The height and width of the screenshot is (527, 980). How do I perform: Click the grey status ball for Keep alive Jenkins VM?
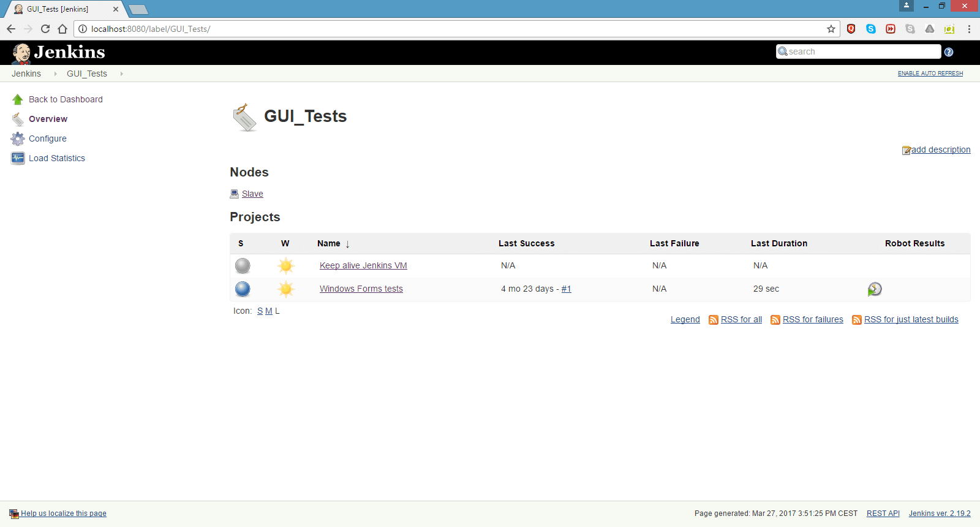click(x=243, y=265)
